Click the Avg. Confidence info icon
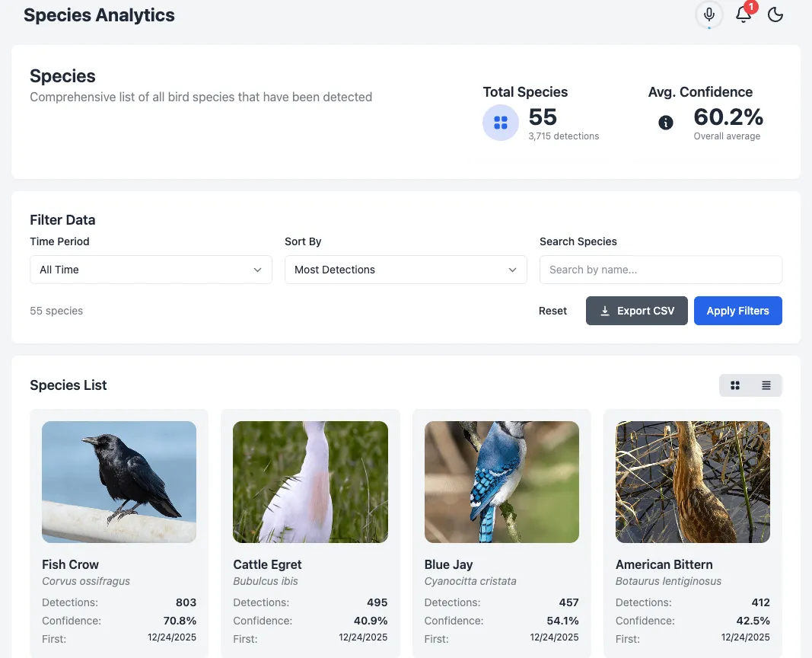The width and height of the screenshot is (812, 658). click(666, 123)
